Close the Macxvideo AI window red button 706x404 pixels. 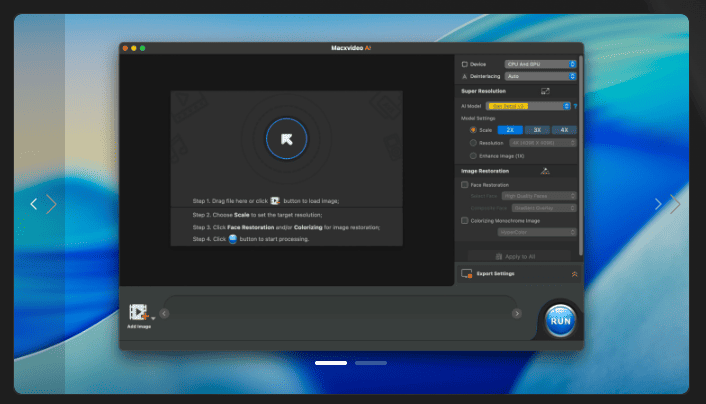pyautogui.click(x=125, y=48)
